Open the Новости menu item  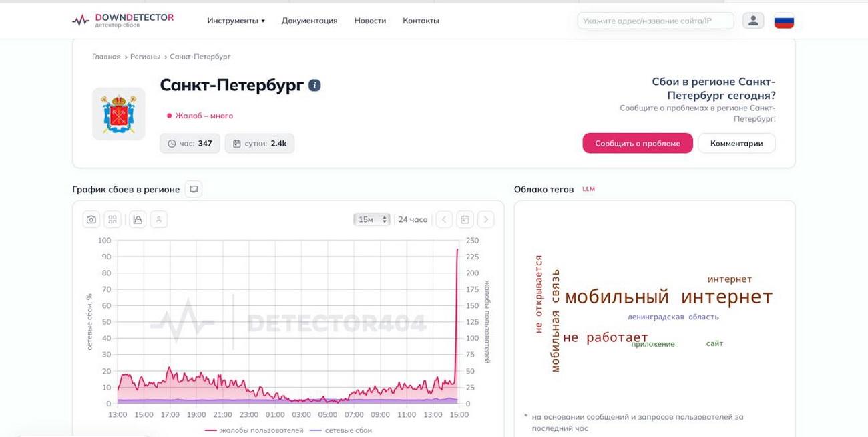(x=370, y=21)
